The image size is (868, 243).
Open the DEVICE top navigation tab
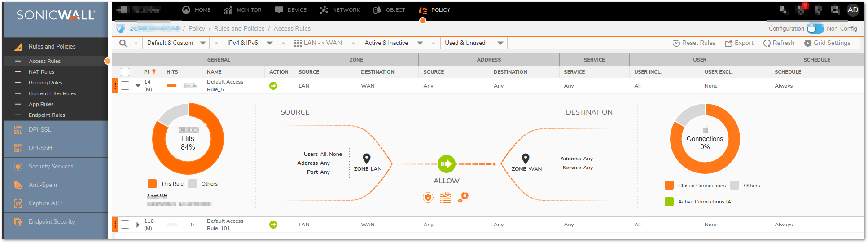click(x=291, y=10)
